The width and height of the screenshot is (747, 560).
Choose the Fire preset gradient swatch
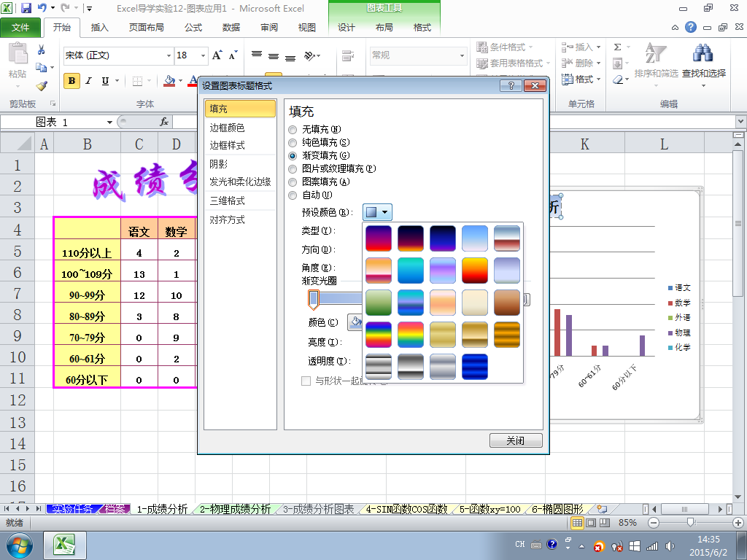pyautogui.click(x=474, y=271)
